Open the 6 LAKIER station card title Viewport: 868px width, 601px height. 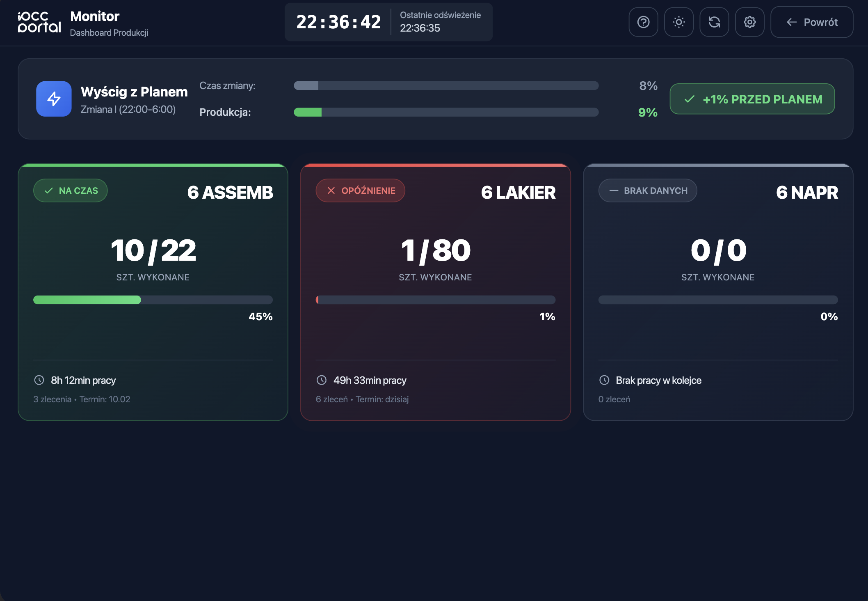coord(518,193)
